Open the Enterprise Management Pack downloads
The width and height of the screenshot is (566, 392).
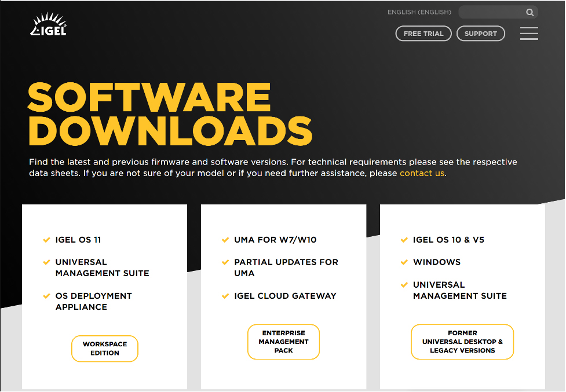283,342
